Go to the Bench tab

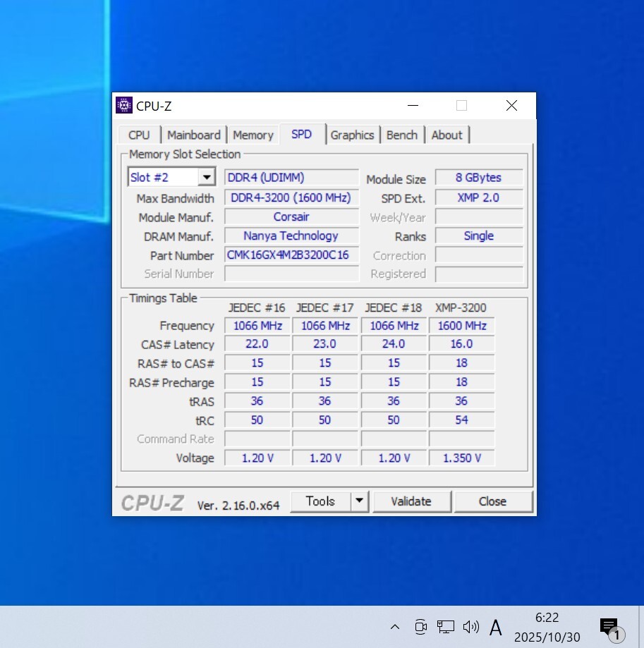(401, 135)
